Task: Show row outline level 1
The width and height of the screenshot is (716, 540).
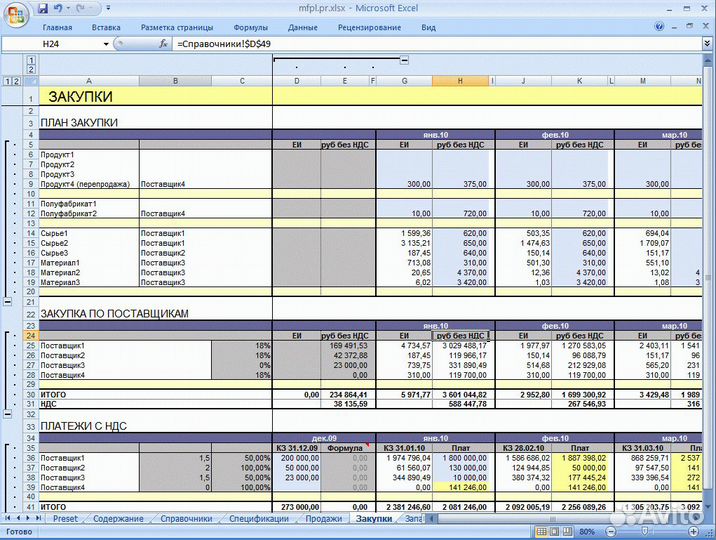Action: 8,81
